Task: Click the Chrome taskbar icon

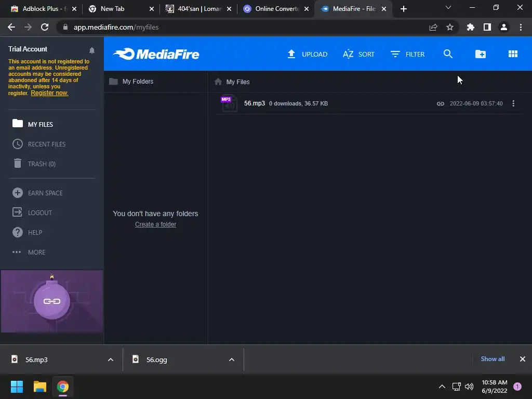Action: [63, 387]
